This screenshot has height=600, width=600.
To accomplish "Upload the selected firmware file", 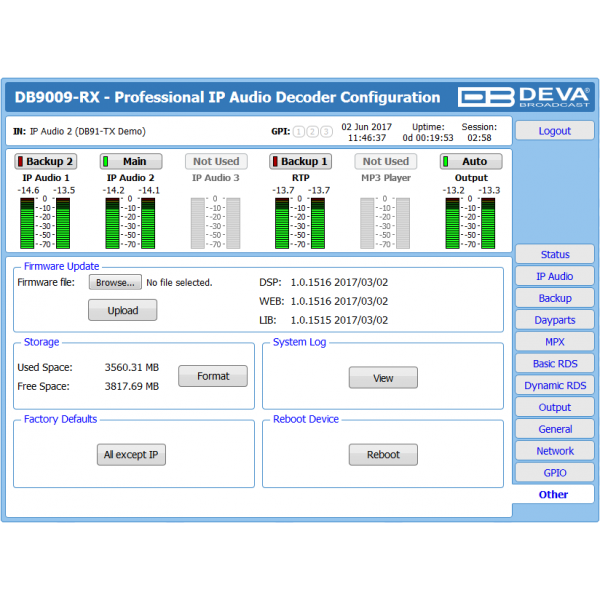I will [x=122, y=310].
